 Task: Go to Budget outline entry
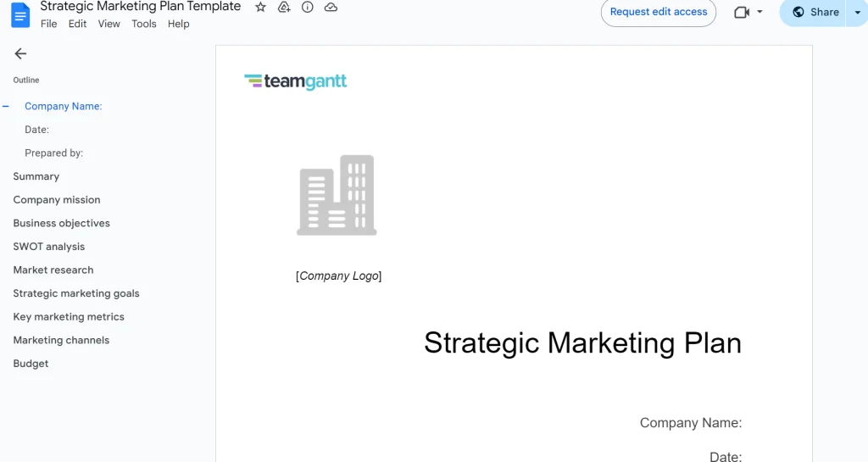[x=31, y=364]
